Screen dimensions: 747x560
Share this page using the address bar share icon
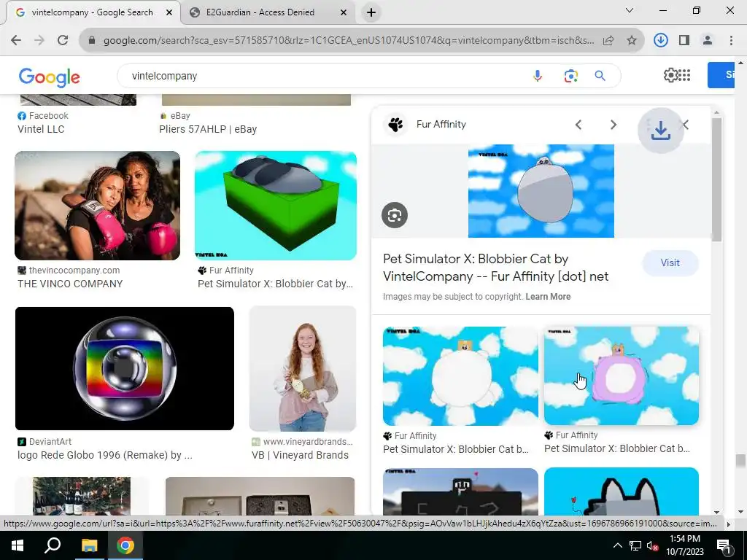608,41
